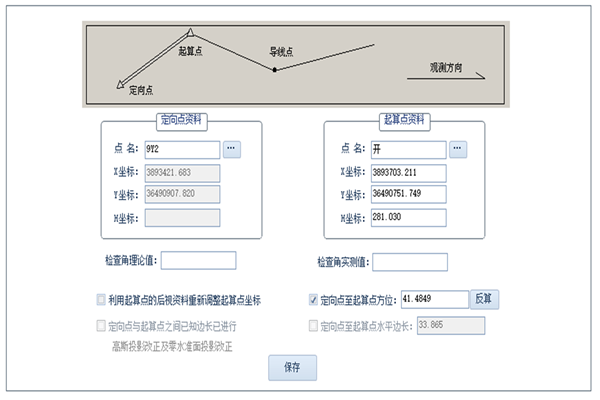Select the 起算点 点名 field containing 开

click(407, 149)
